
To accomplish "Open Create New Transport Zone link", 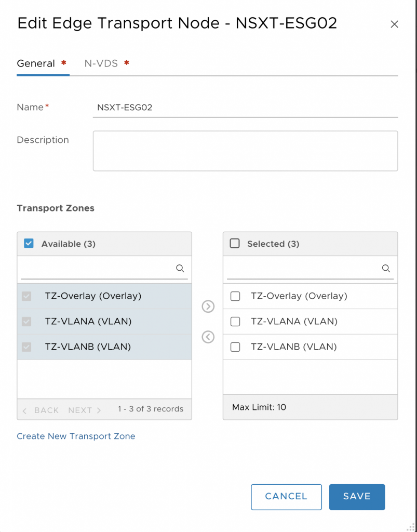I will [x=76, y=436].
